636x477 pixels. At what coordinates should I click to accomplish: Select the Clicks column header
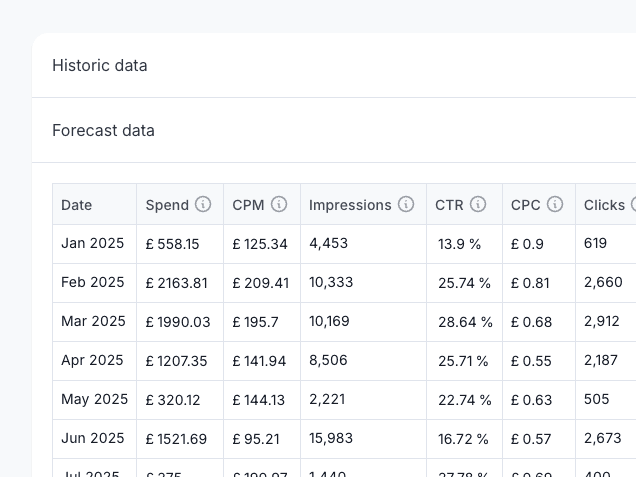(604, 205)
